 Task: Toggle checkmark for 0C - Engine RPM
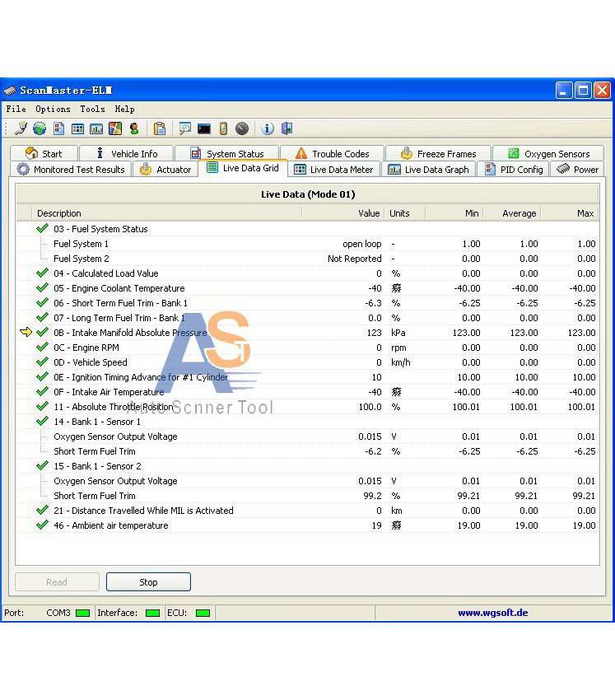coord(42,347)
